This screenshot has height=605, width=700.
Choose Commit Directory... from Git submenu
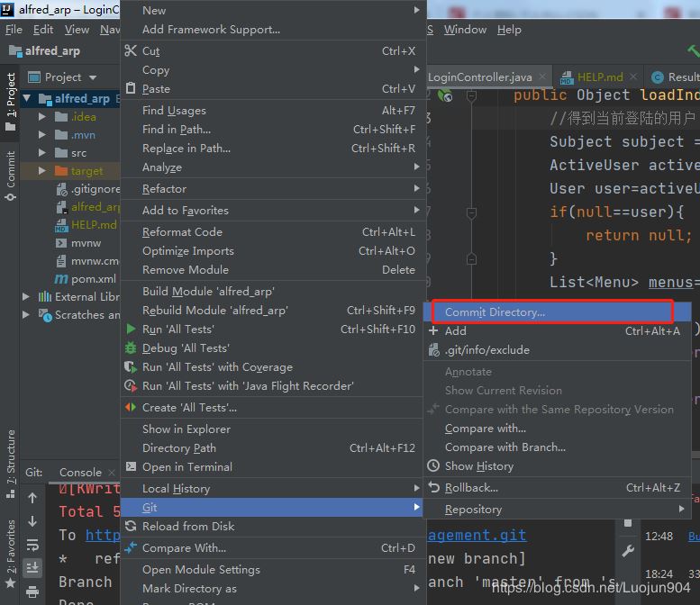[x=495, y=312]
